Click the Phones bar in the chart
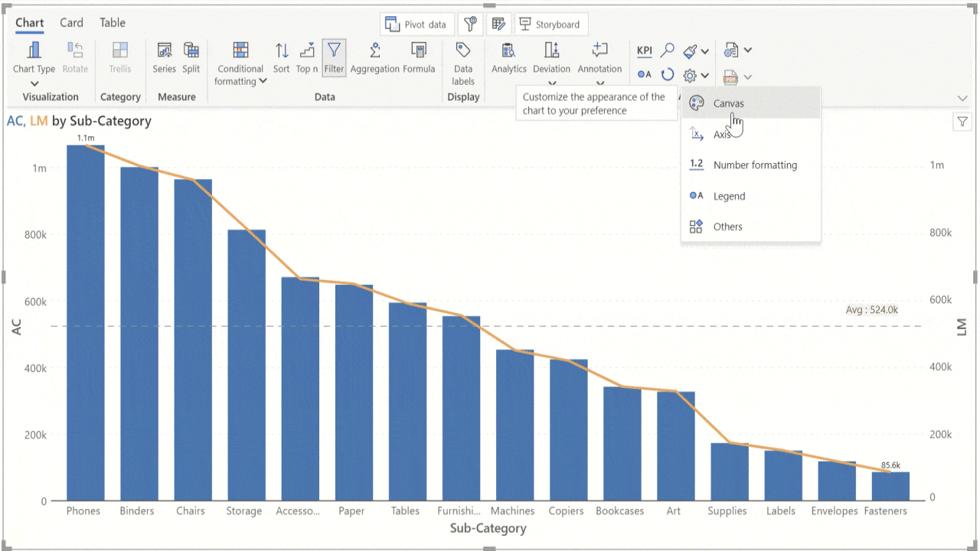Image resolution: width=980 pixels, height=551 pixels. point(85,321)
